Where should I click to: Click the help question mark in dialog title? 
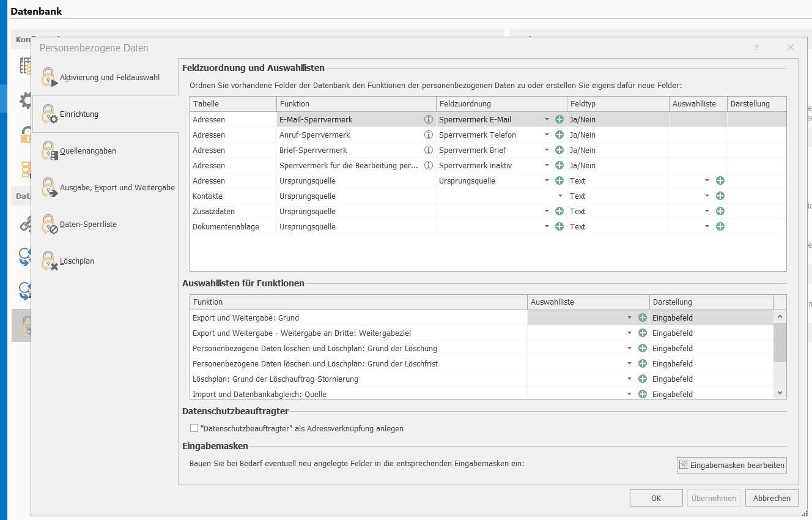(756, 47)
